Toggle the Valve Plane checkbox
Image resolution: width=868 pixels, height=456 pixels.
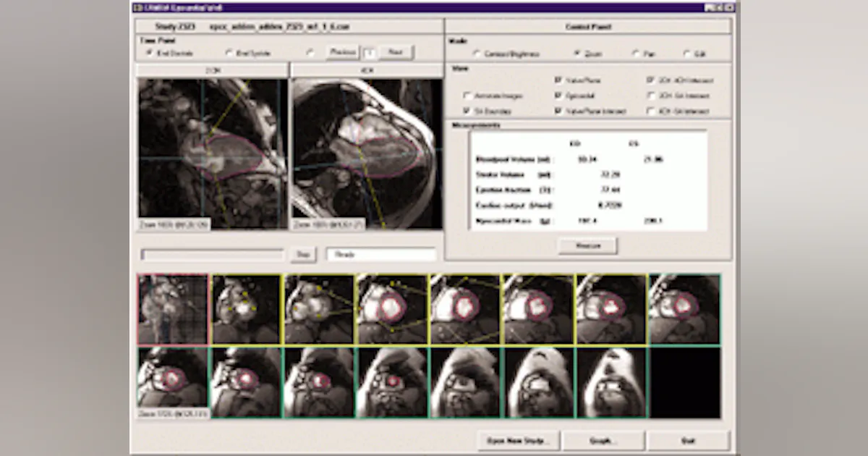558,80
